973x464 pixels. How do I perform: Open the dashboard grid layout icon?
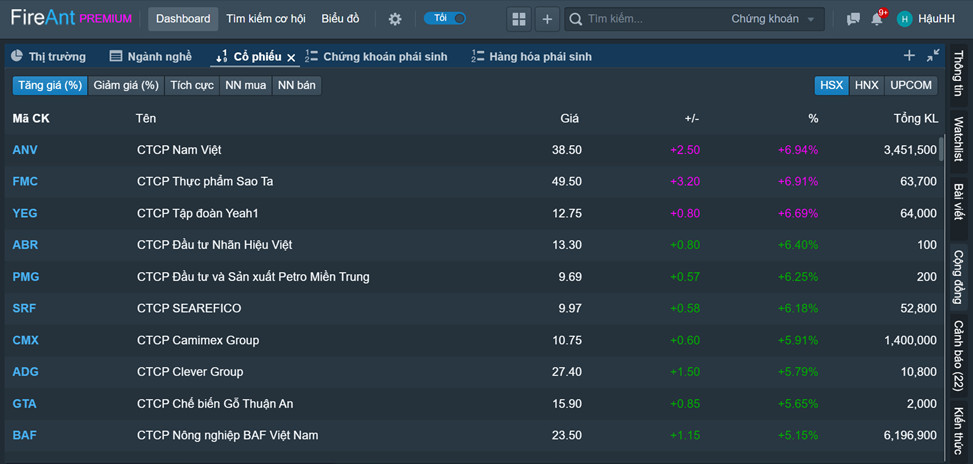point(518,19)
